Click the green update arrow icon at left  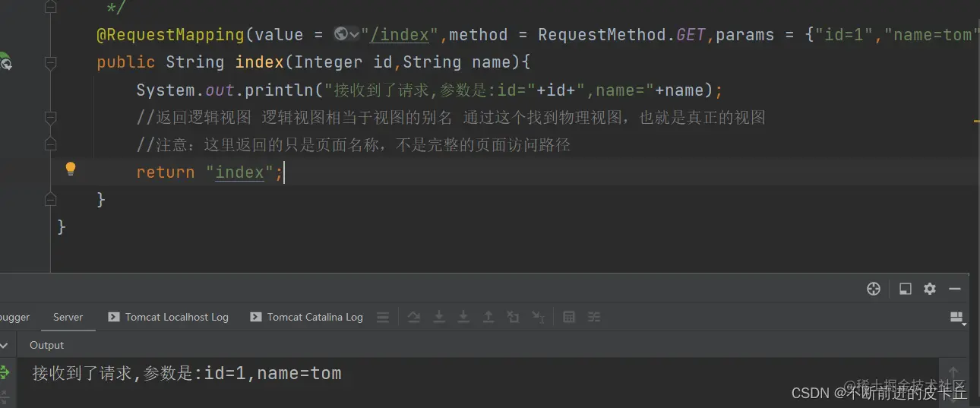[x=4, y=372]
